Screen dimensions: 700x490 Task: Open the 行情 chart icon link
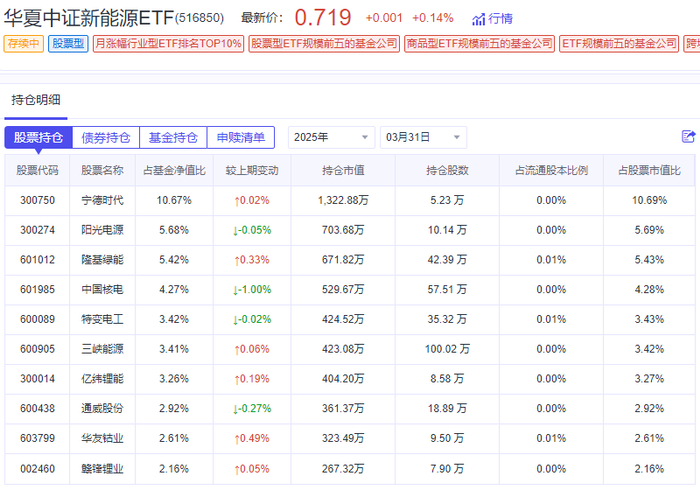tap(492, 19)
